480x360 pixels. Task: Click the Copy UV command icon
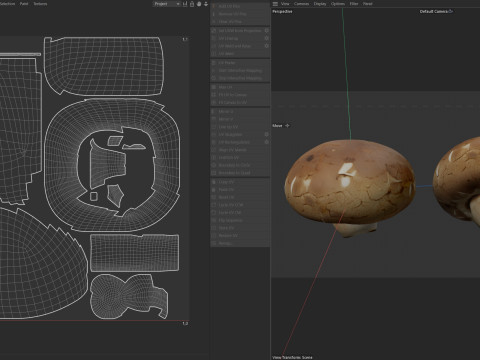(x=214, y=182)
